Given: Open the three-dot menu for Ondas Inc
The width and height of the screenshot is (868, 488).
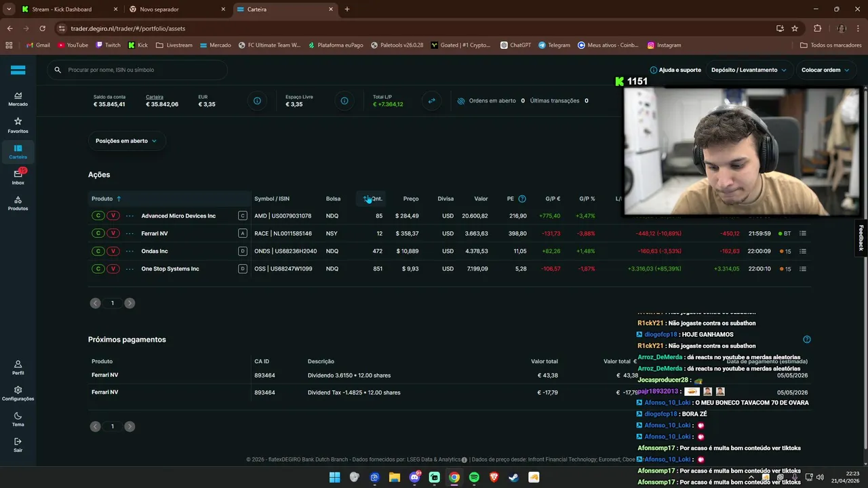Looking at the screenshot, I should (x=129, y=251).
